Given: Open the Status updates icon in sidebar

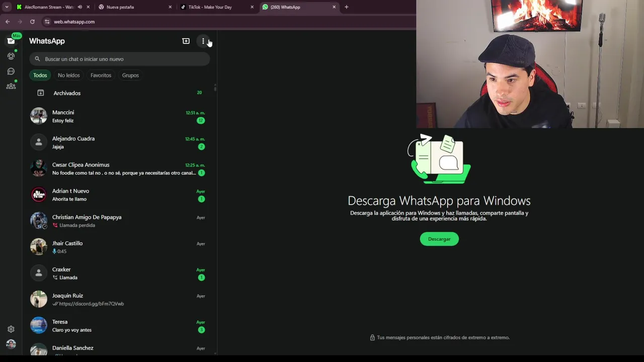Looking at the screenshot, I should coord(11,56).
